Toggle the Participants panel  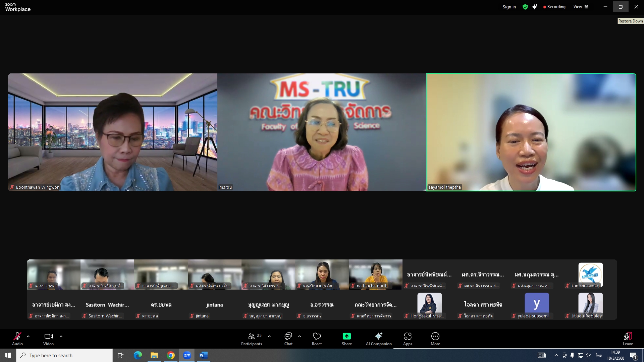(252, 336)
